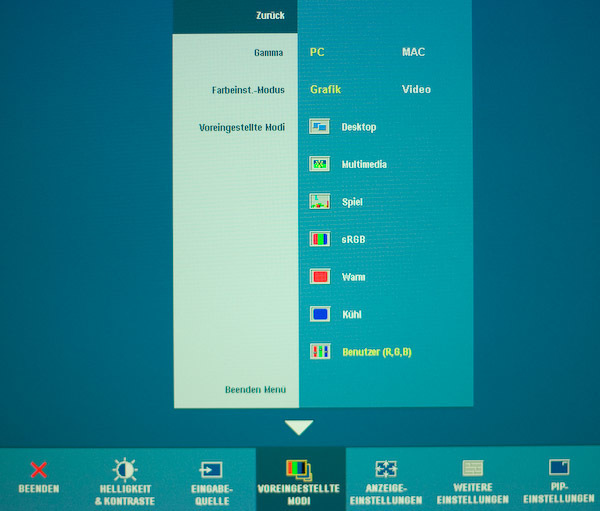Image resolution: width=600 pixels, height=511 pixels.
Task: Open the Eingabe-Quelle input icon
Action: coord(211,469)
